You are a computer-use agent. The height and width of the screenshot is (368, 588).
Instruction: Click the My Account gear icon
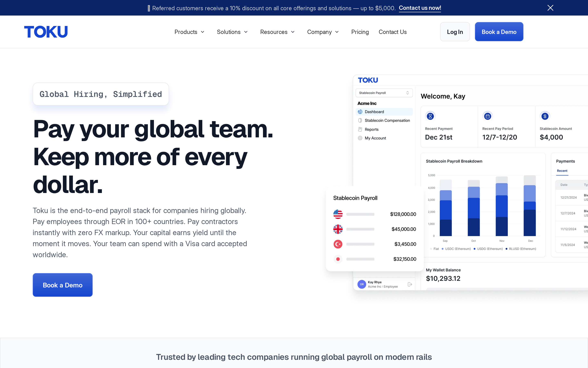(360, 138)
